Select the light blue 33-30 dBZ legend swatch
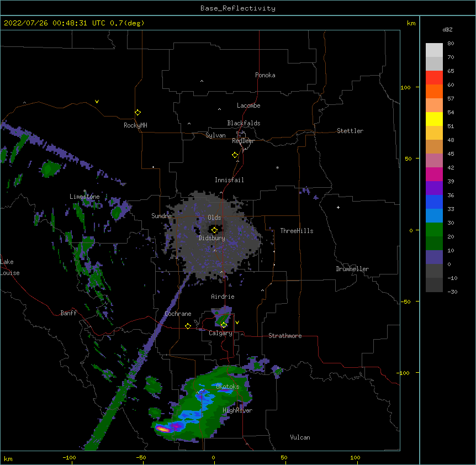Viewport: 476px width, 465px height. tap(434, 216)
